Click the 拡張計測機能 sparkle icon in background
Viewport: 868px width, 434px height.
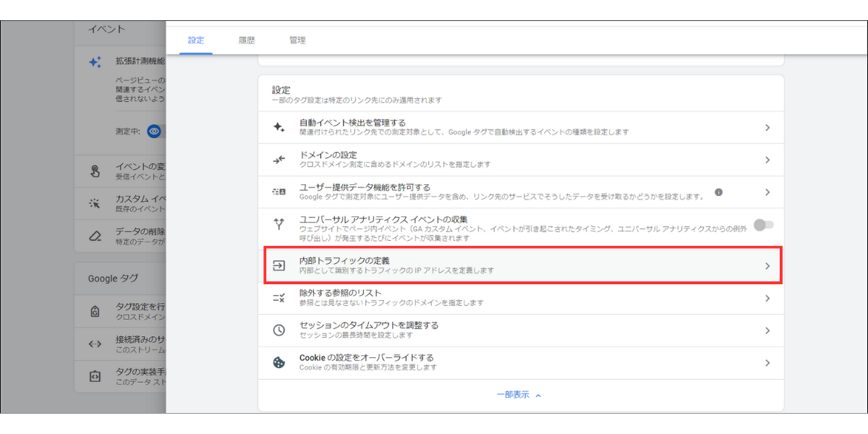point(95,62)
